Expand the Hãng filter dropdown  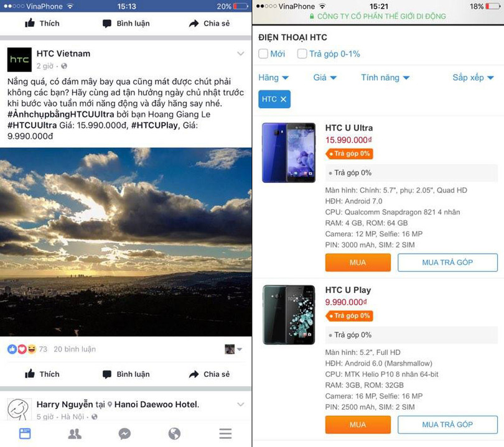tap(274, 78)
